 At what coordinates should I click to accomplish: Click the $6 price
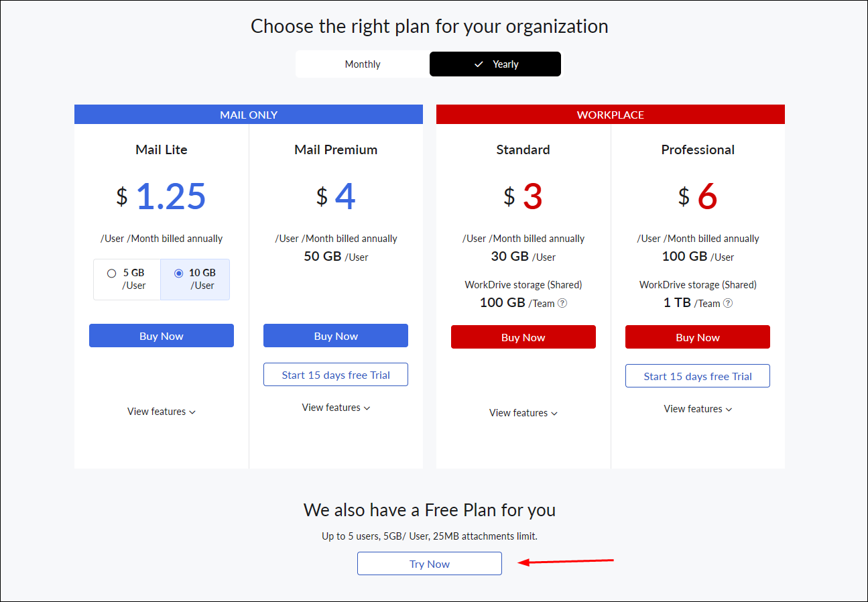point(698,196)
